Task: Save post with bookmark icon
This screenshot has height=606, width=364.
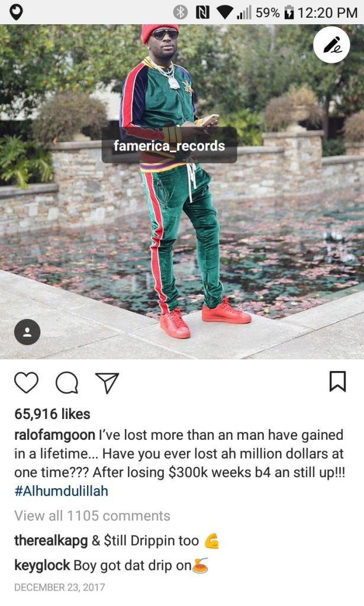Action: 337,382
